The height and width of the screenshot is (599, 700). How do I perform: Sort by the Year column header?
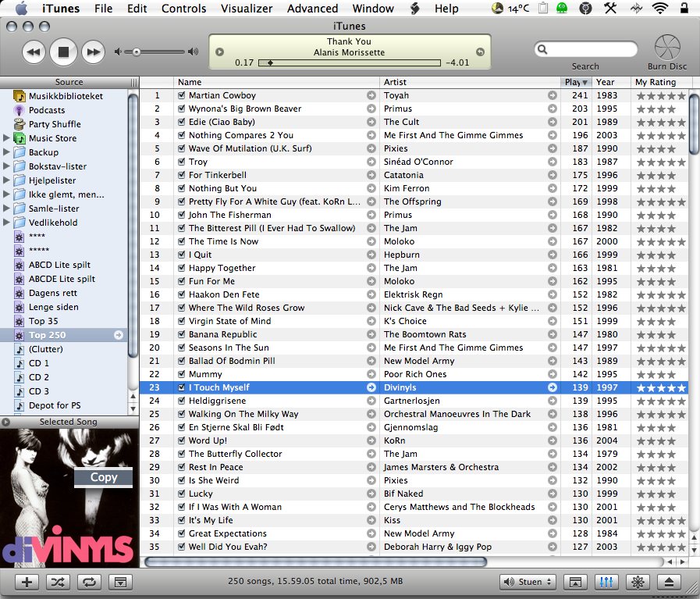tap(611, 82)
